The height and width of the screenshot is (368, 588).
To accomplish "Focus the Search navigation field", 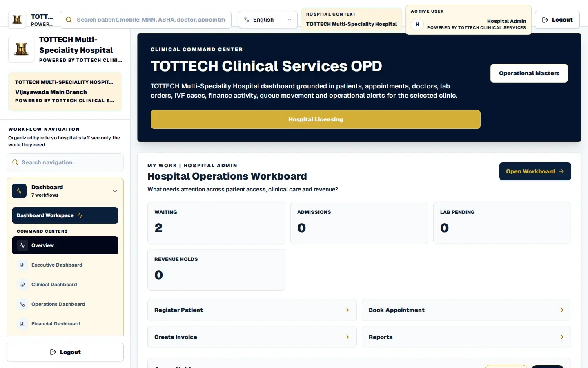I will [65, 162].
